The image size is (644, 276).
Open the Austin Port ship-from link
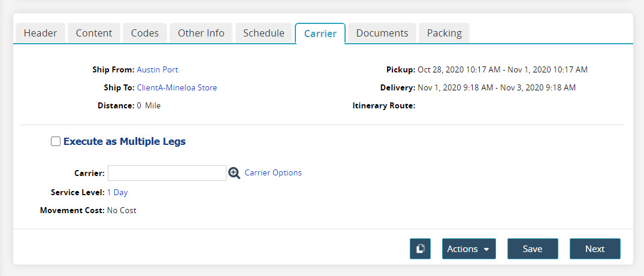tap(158, 69)
